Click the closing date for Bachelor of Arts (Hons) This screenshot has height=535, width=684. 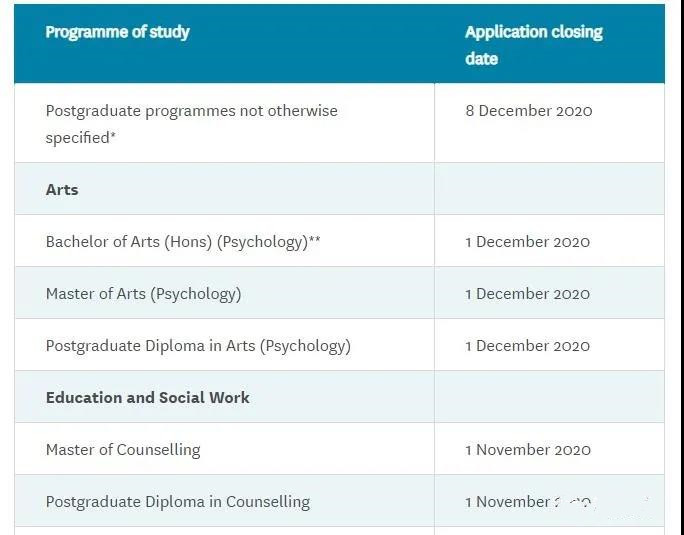tap(527, 242)
